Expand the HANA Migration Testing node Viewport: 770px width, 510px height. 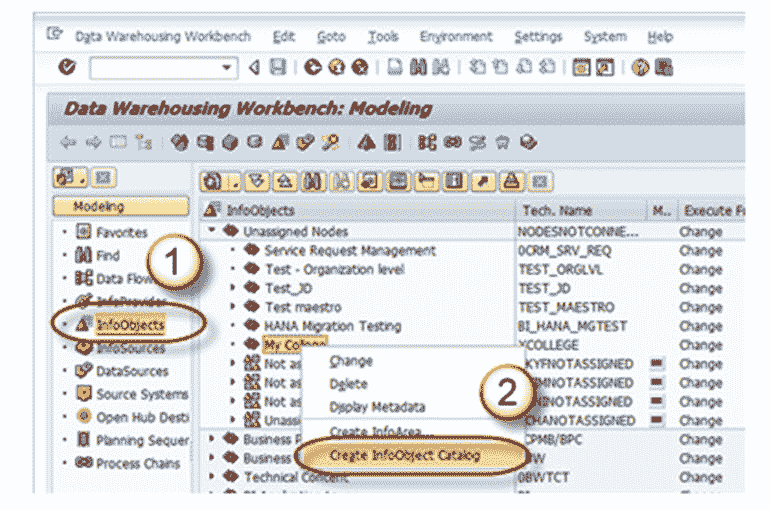[x=233, y=325]
